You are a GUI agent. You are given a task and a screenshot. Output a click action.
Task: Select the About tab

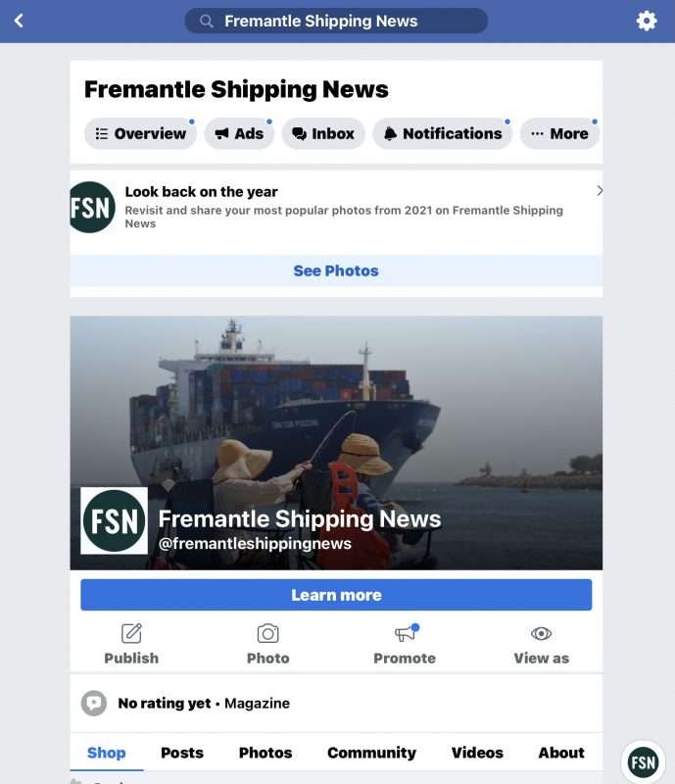tap(561, 753)
